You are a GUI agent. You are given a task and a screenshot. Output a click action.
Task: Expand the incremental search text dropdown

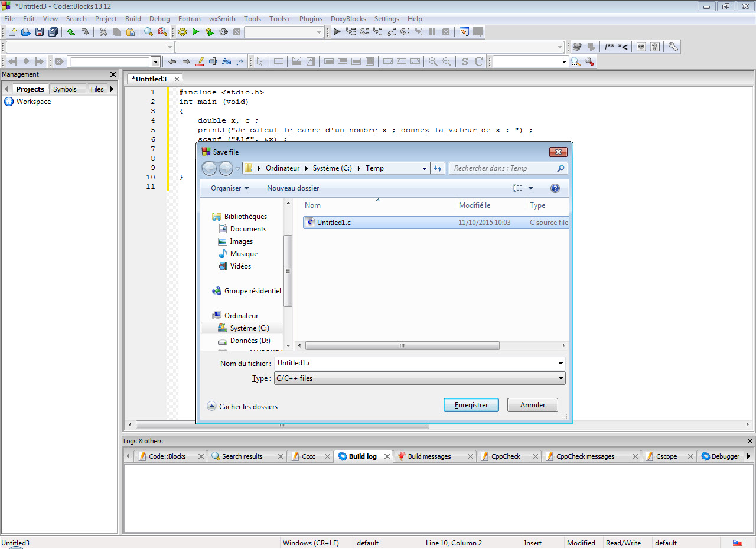click(x=156, y=61)
